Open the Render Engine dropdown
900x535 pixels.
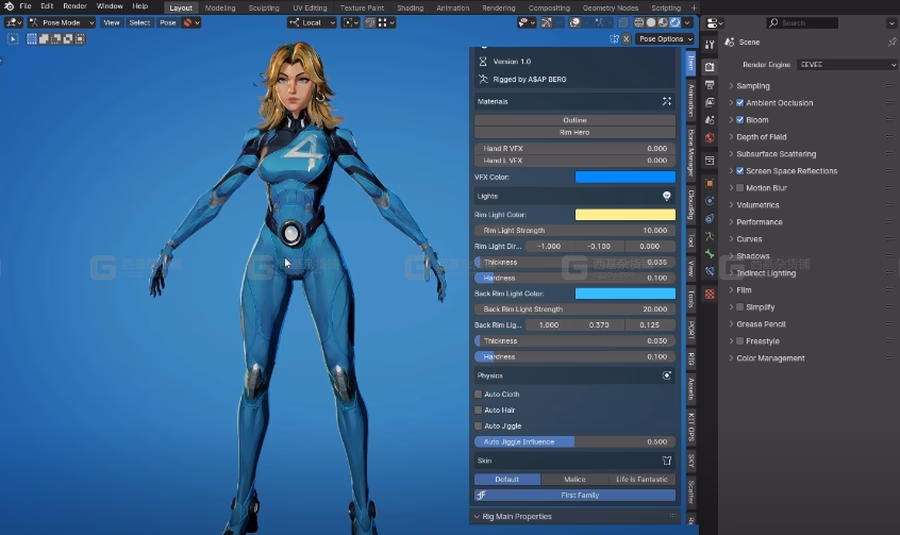coord(847,65)
